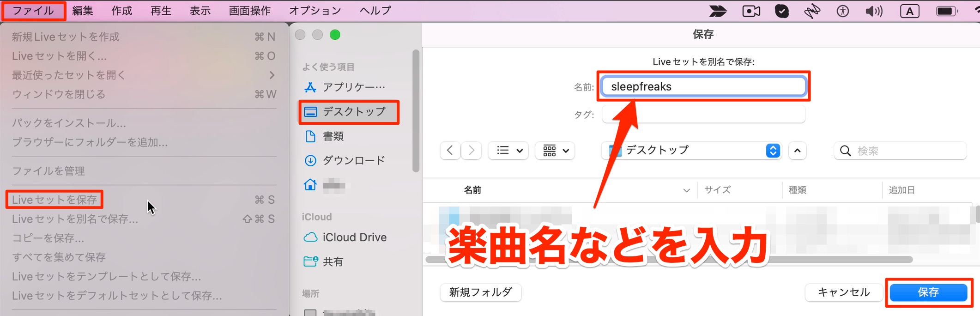Screen dimensions: 980x316
Task: Go back with the left chevron button
Action: 450,151
